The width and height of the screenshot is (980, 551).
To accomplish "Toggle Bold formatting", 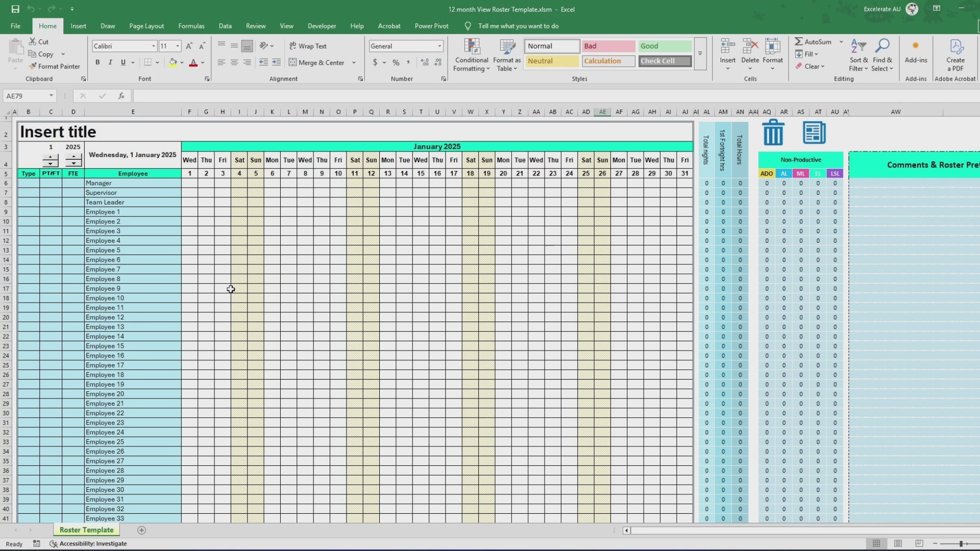I will [x=97, y=62].
